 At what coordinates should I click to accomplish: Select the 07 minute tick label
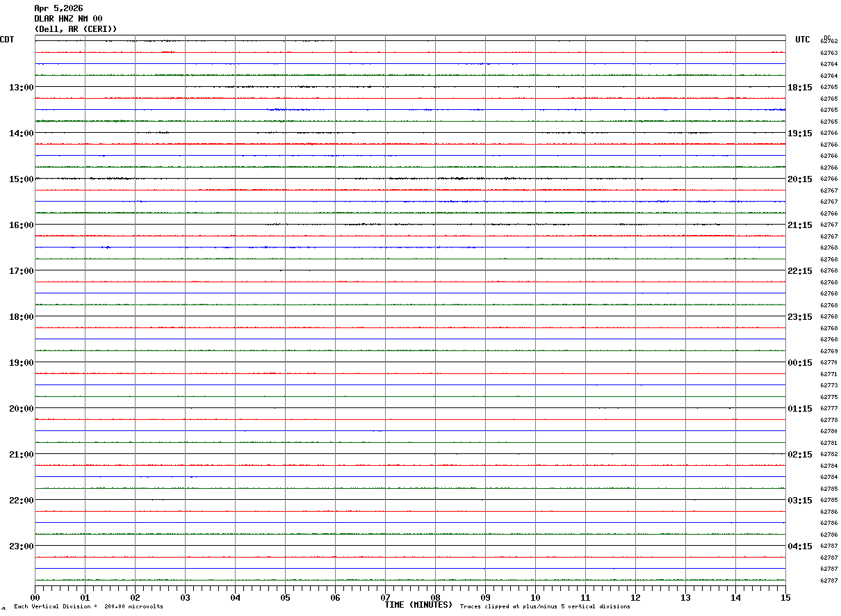385,597
